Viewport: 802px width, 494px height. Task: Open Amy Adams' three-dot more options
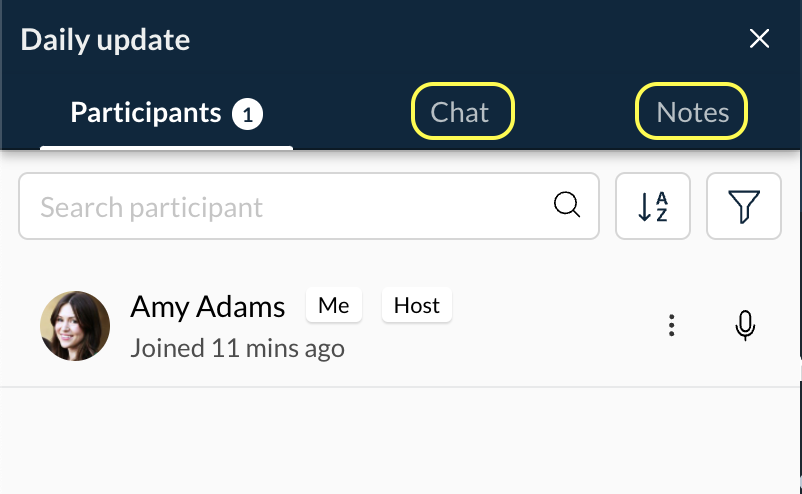672,326
